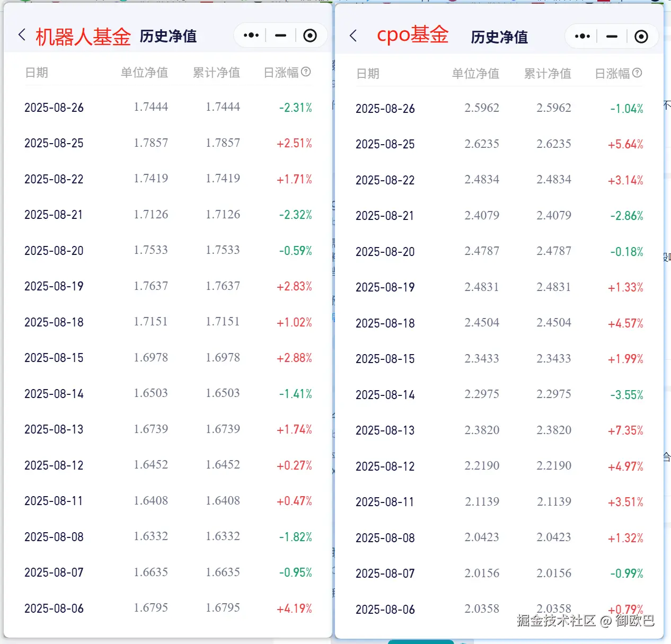Click the 历史净值 title in cpo基金 panel
The image size is (671, 644).
point(499,37)
